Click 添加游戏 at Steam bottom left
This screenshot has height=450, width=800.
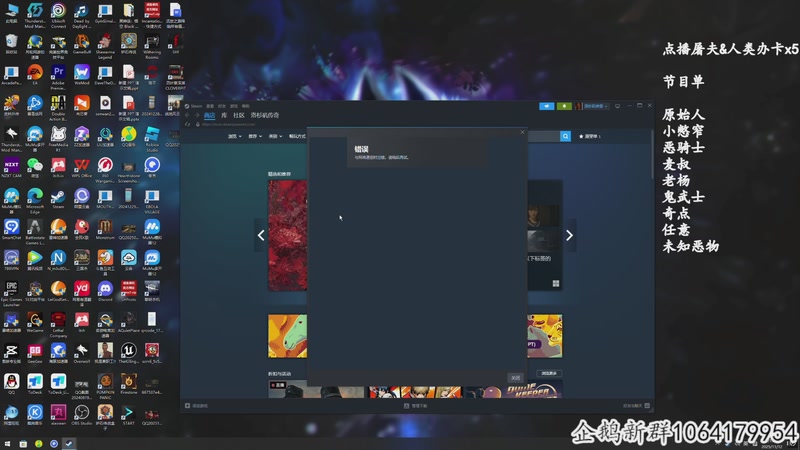[196, 406]
